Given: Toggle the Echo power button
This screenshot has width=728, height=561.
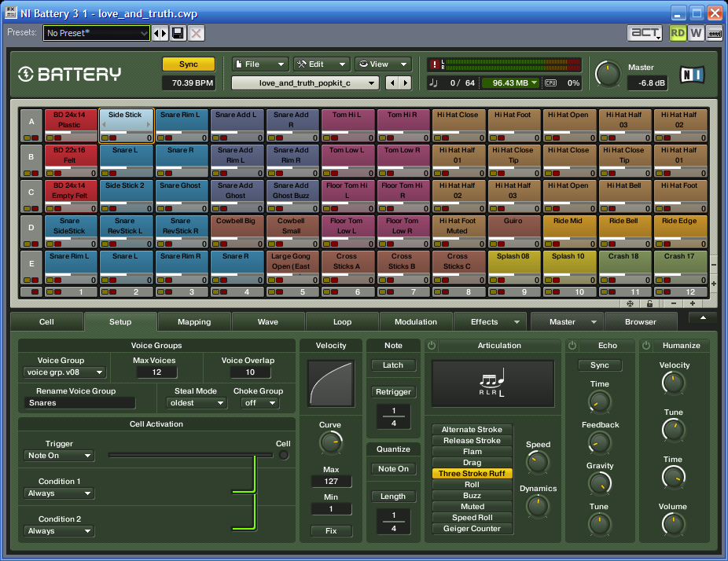Looking at the screenshot, I should tap(572, 345).
